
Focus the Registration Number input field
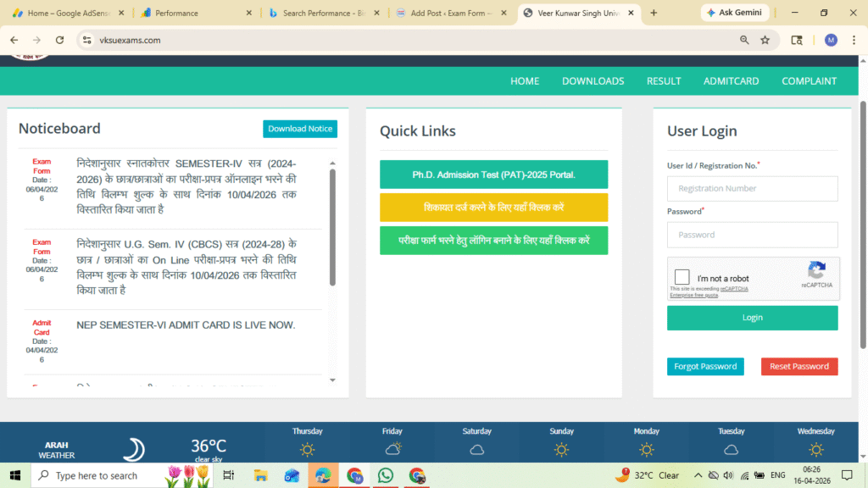[752, 189]
